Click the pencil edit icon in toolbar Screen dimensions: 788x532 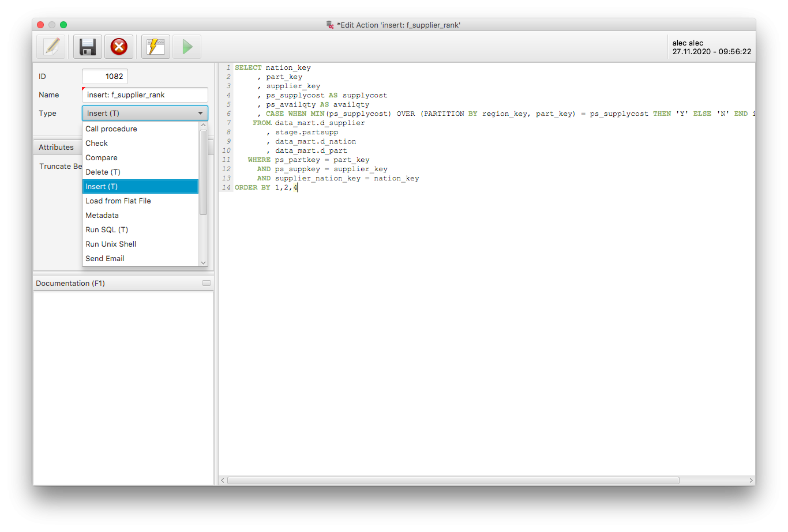51,47
